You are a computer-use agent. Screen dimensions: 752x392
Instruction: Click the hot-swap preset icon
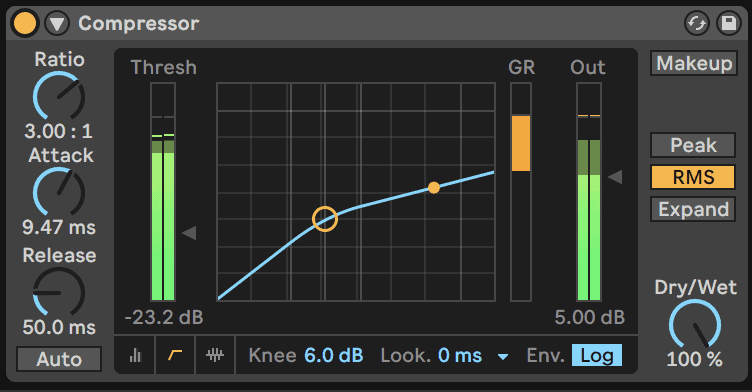pos(696,24)
